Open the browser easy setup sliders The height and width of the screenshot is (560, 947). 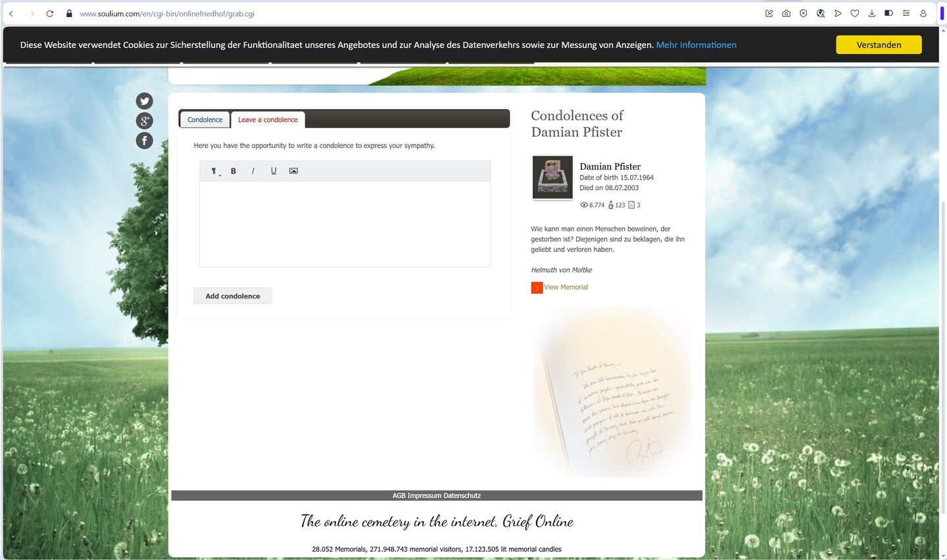pyautogui.click(x=906, y=13)
